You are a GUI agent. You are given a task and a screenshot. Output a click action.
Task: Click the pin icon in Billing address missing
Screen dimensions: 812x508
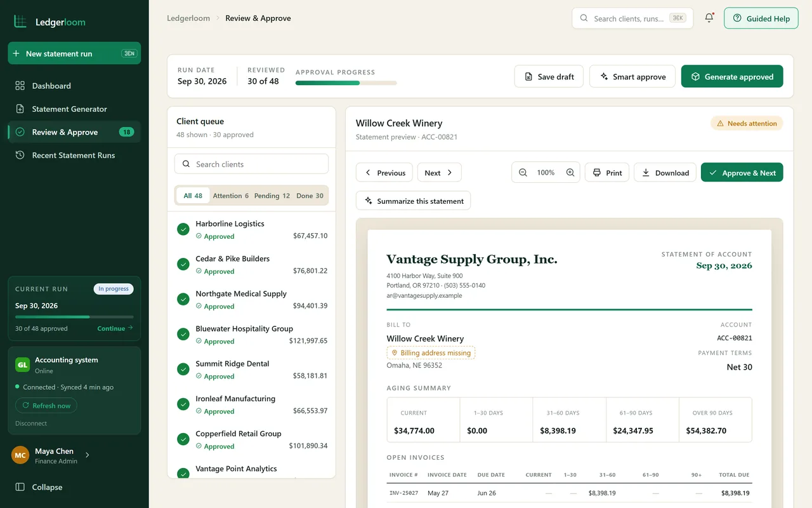[x=395, y=353]
